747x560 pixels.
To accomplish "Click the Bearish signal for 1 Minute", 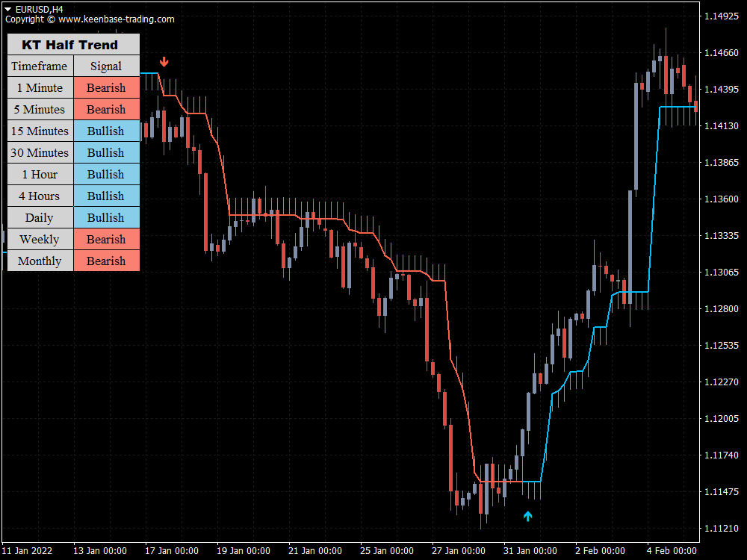I will [107, 87].
